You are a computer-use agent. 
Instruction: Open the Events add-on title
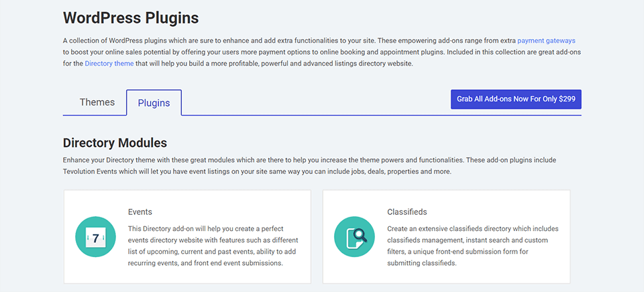click(x=140, y=211)
